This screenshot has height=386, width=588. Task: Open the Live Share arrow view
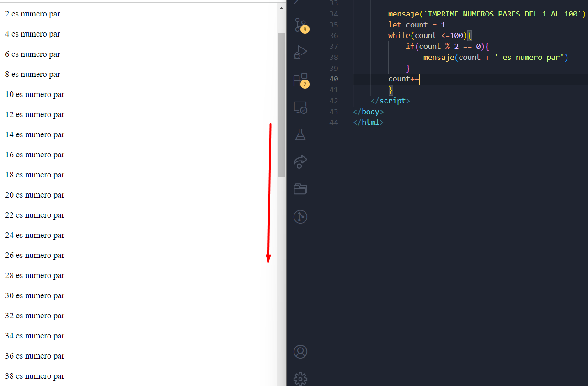coord(300,161)
